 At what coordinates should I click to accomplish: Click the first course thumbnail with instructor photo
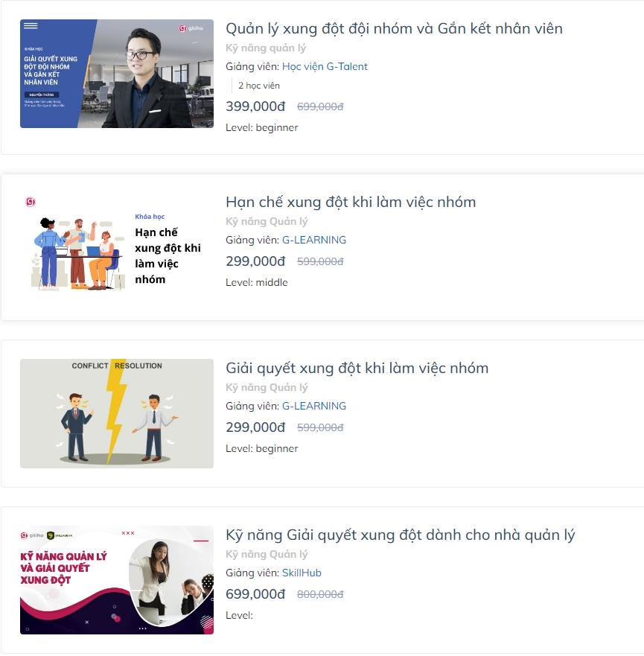117,74
